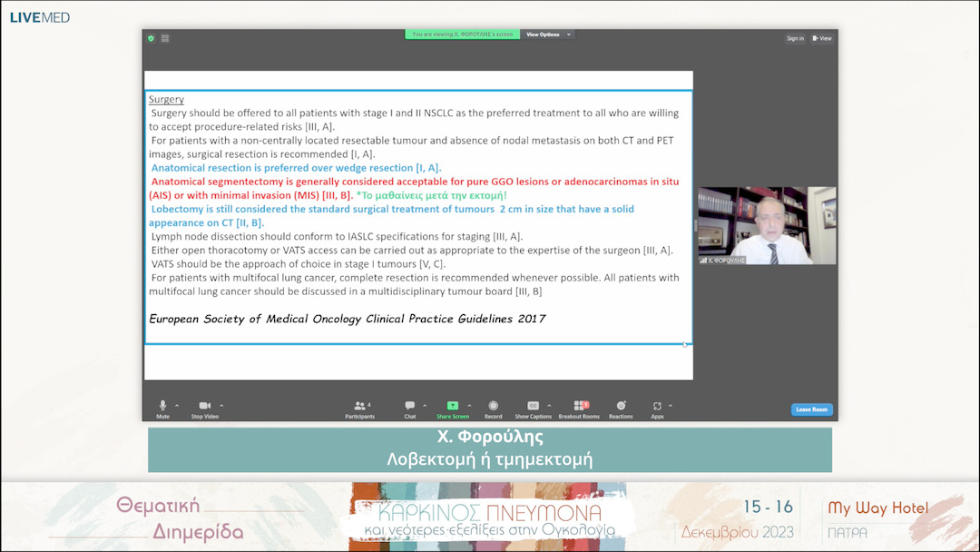The height and width of the screenshot is (552, 980).
Task: Start recording with the Record button
Action: (x=493, y=406)
